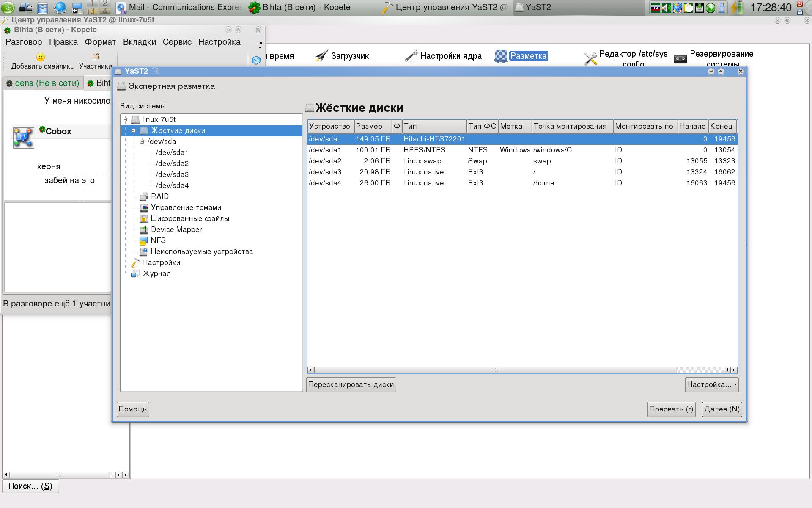
Task: Select the volume management (Управление томами) icon
Action: point(144,207)
